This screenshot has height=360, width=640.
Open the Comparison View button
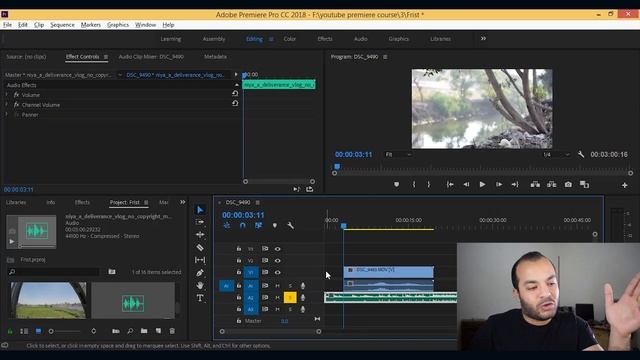click(x=584, y=184)
